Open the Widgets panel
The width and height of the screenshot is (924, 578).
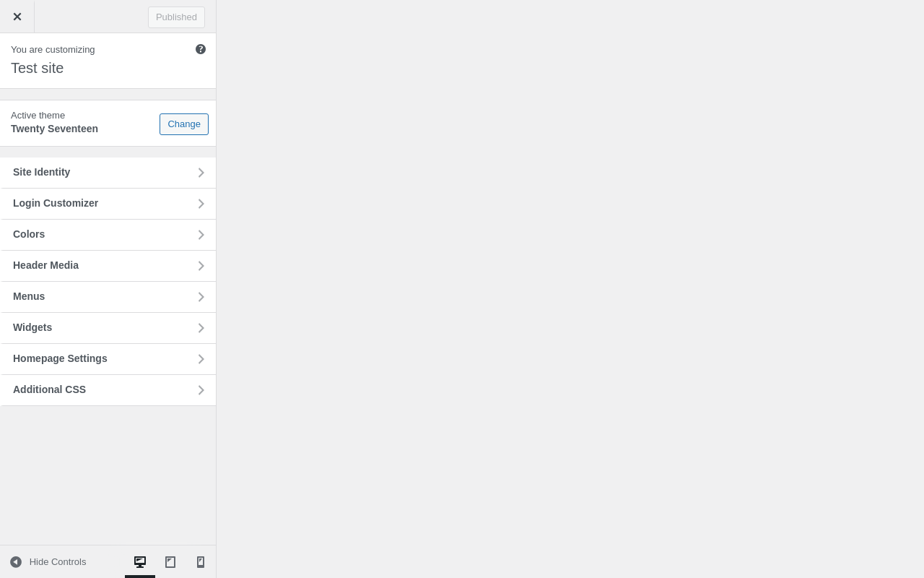(x=108, y=328)
